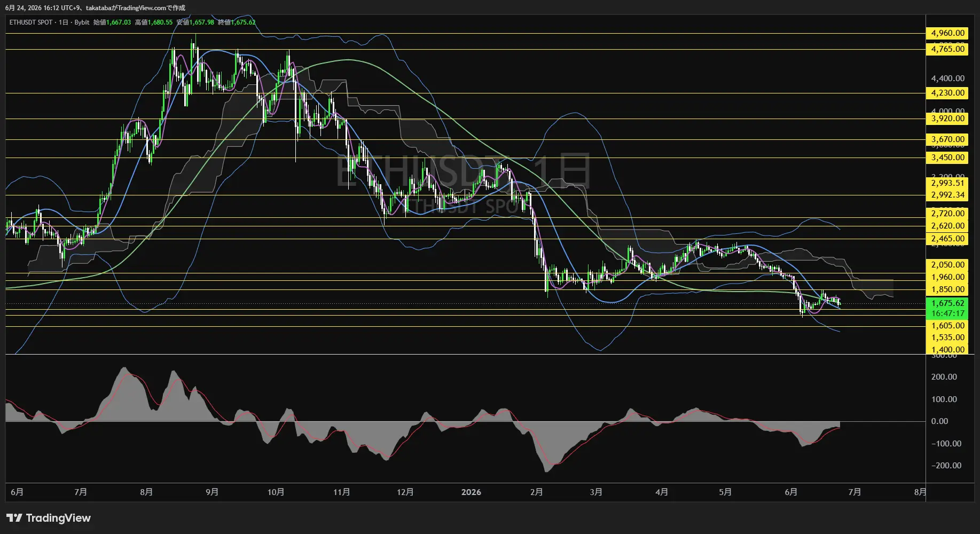This screenshot has width=980, height=534.
Task: Click the 100.00 oscillator axis value
Action: click(944, 399)
